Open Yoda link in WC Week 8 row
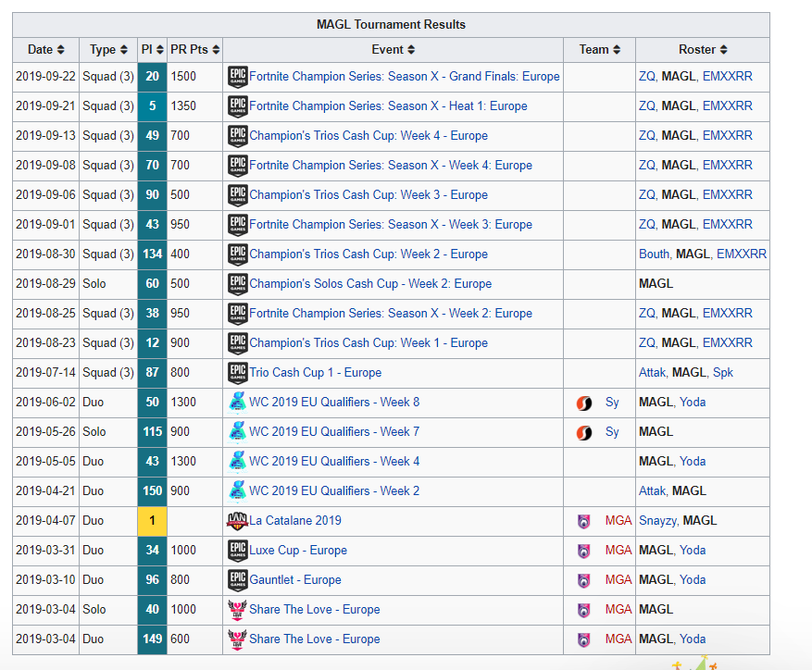This screenshot has height=670, width=812. tap(693, 403)
